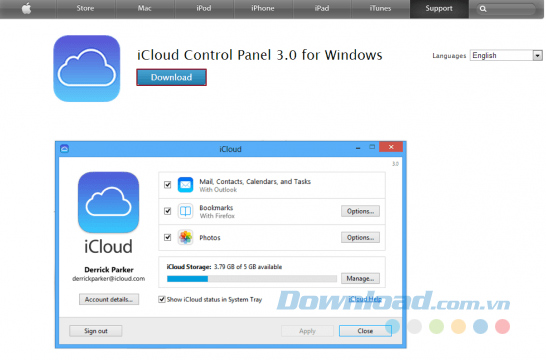Select the iTunes tab
The image size is (546, 360).
coord(380,8)
